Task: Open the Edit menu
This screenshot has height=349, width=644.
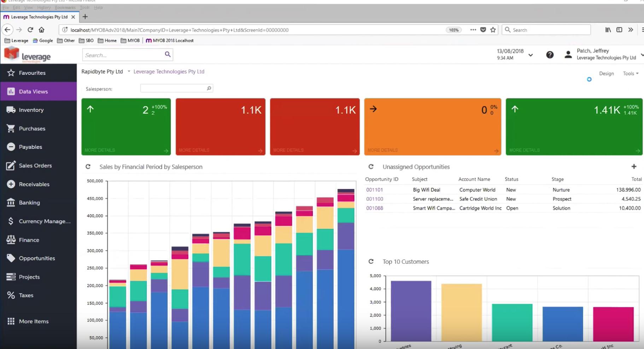Action: 17,7
